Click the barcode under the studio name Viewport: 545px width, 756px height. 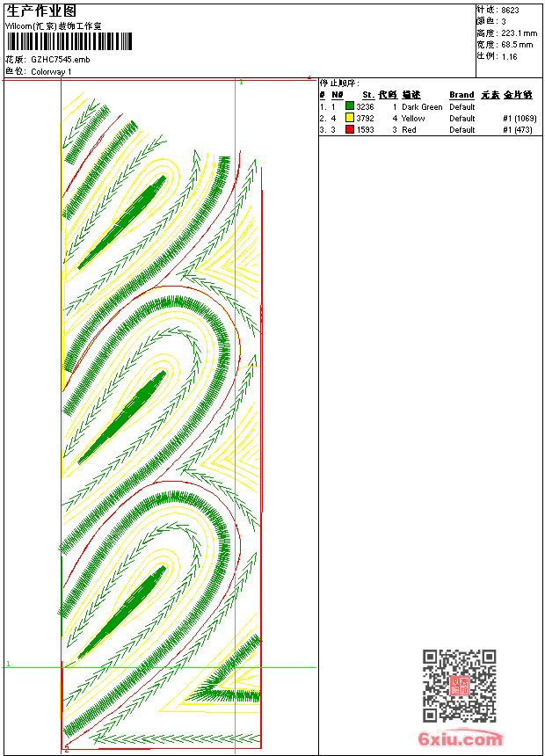point(69,41)
